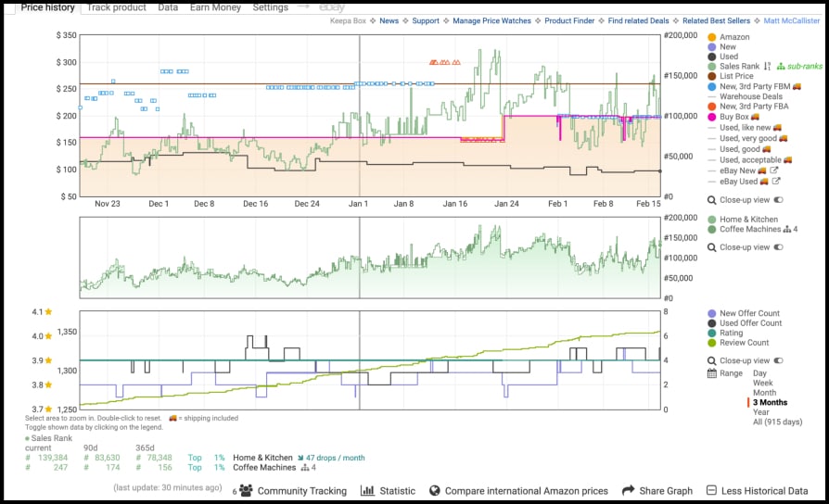Set chart range to Week
Viewport: 829px width, 504px height.
[763, 383]
